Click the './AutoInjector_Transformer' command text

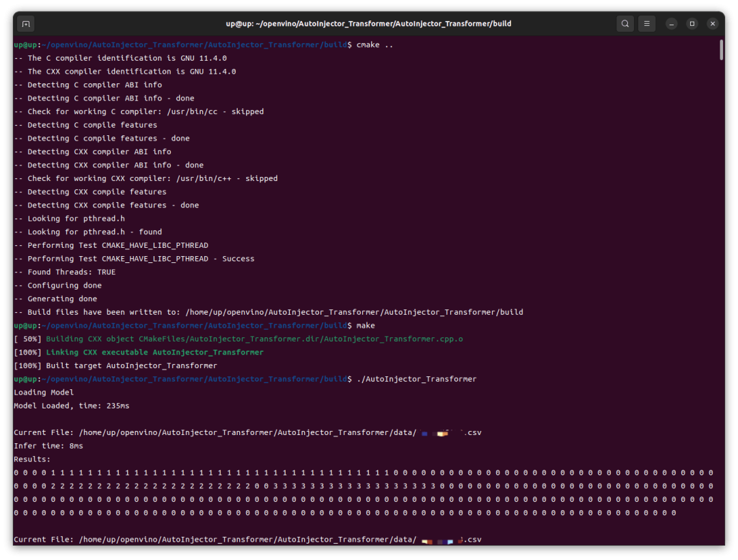point(416,379)
